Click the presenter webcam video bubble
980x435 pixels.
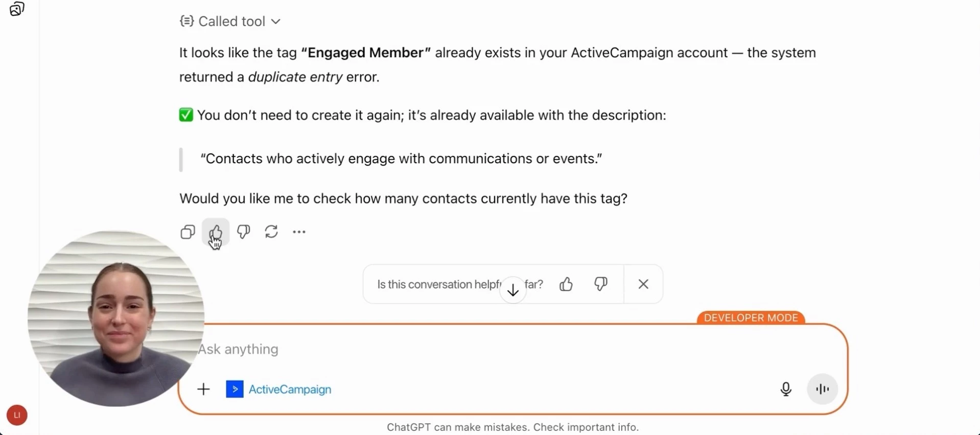point(116,319)
